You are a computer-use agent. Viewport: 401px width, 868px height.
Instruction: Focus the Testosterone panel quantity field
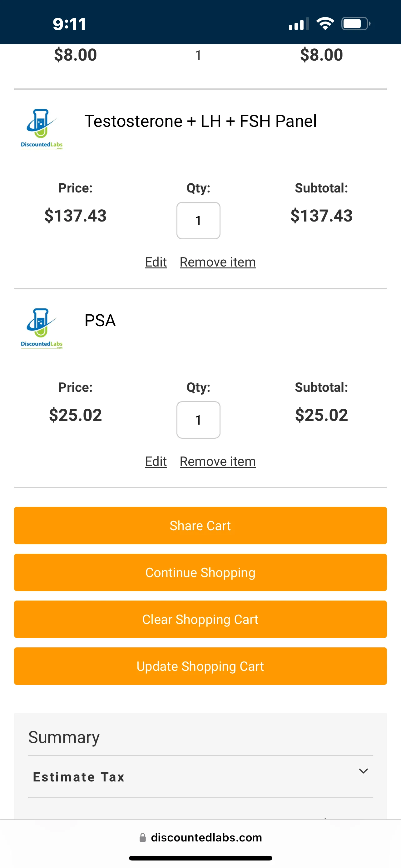coord(199,221)
